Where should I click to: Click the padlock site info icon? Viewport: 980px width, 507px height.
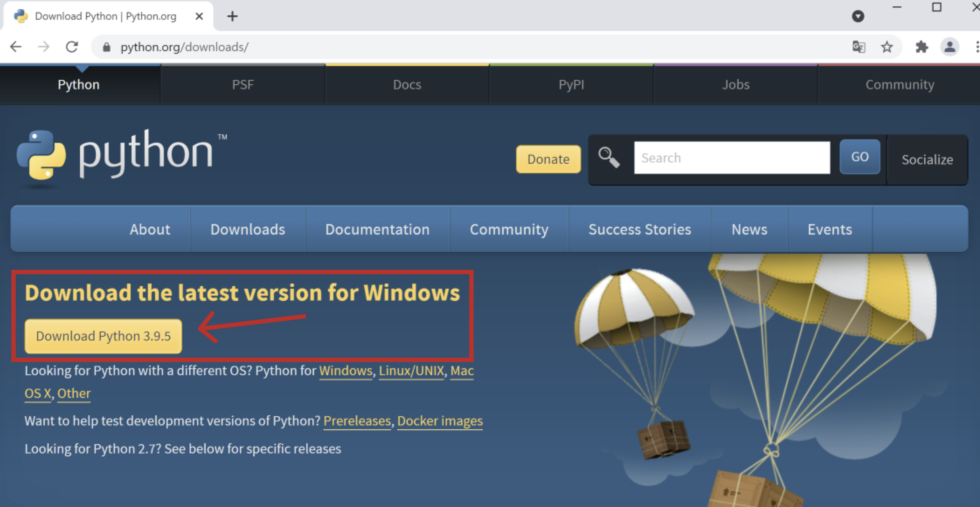click(106, 47)
